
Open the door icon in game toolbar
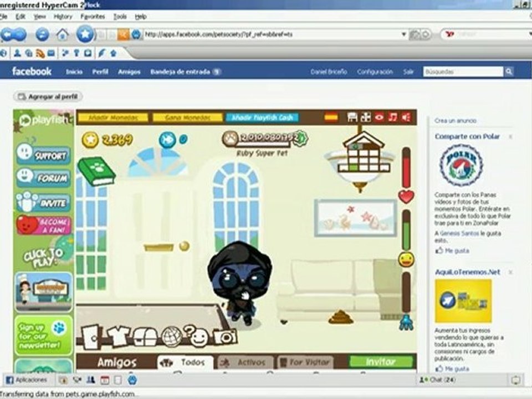point(91,337)
